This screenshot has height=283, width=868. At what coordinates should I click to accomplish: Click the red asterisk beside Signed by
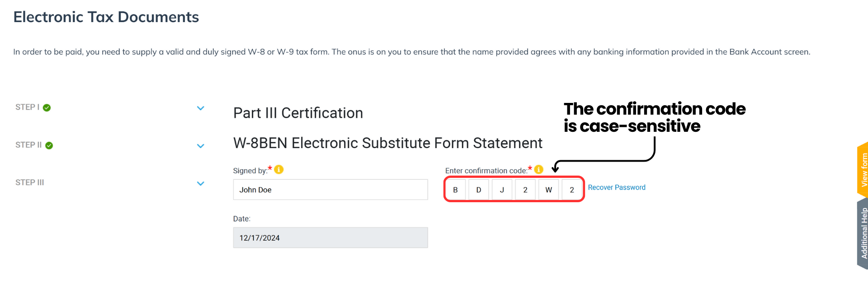[270, 168]
